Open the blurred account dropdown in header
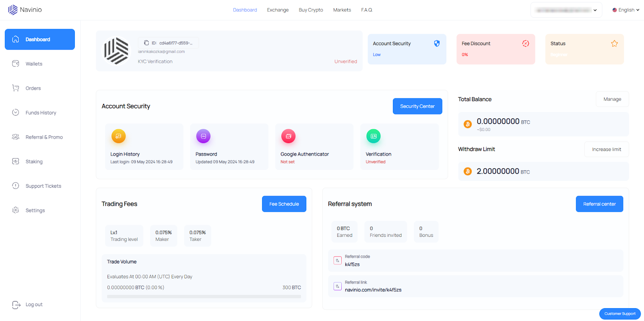Image resolution: width=644 pixels, height=321 pixels. pyautogui.click(x=566, y=10)
